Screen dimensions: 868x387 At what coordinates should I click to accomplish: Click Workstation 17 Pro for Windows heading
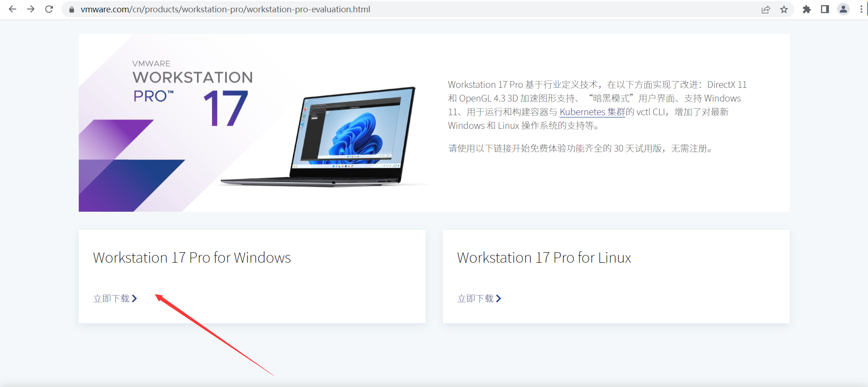coord(192,258)
